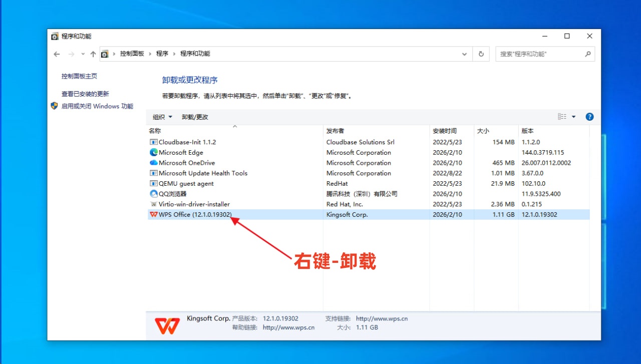Click the search magnifier icon

588,54
